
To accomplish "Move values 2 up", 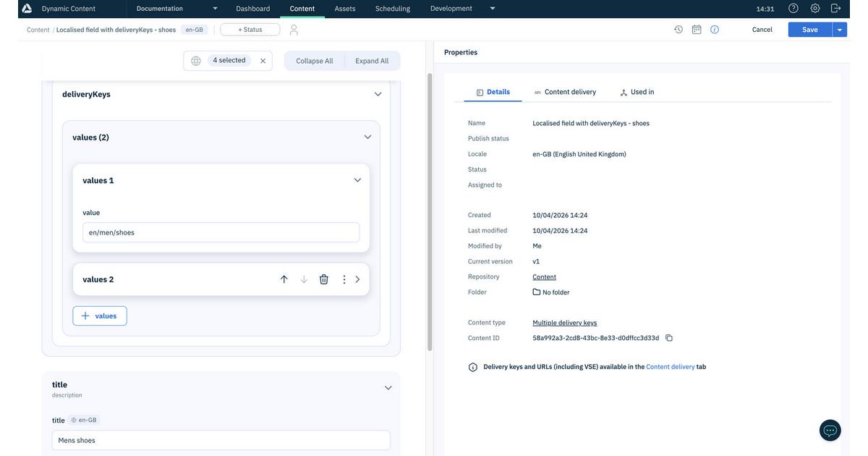I will [x=284, y=279].
